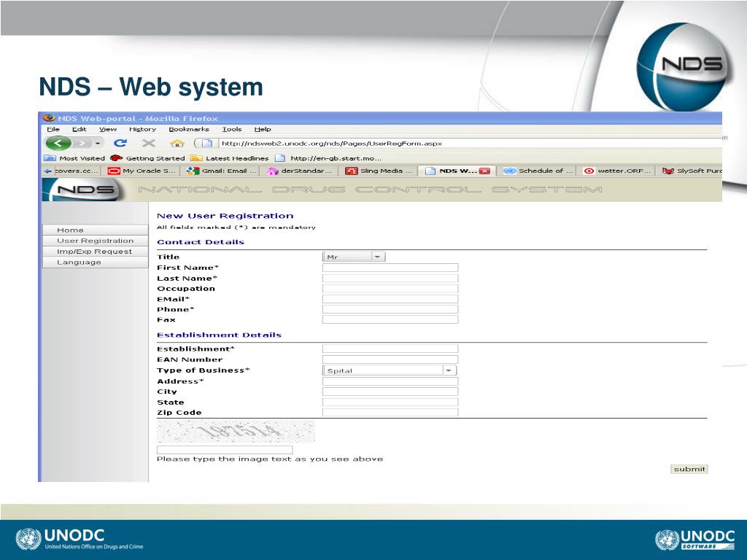Click the Stop loading X icon
Image resolution: width=747 pixels, height=560 pixels.
(x=149, y=143)
